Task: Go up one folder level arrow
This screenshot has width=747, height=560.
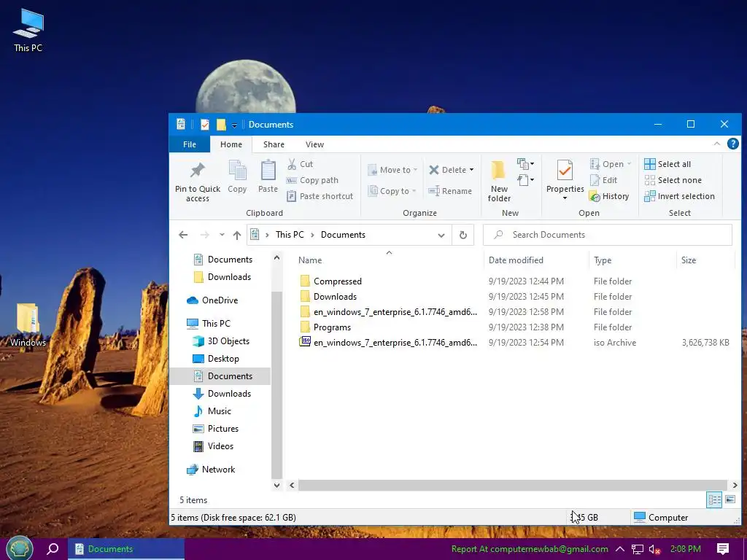Action: 237,235
